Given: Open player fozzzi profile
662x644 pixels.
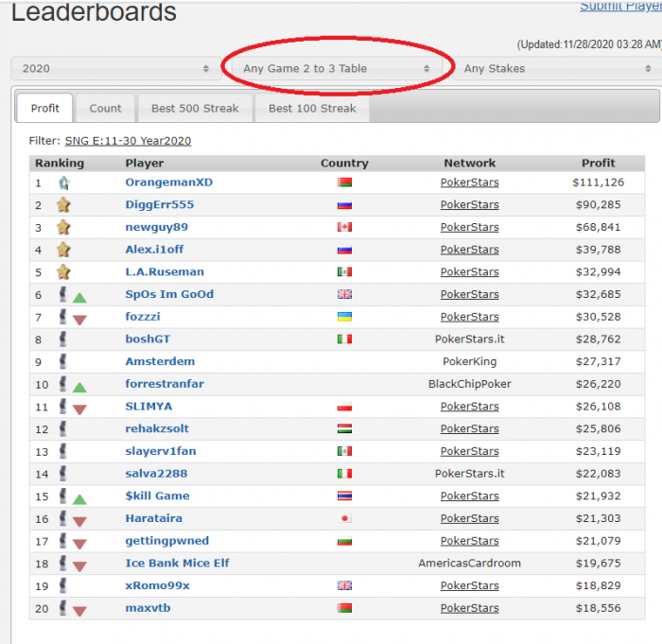Looking at the screenshot, I should 143,317.
